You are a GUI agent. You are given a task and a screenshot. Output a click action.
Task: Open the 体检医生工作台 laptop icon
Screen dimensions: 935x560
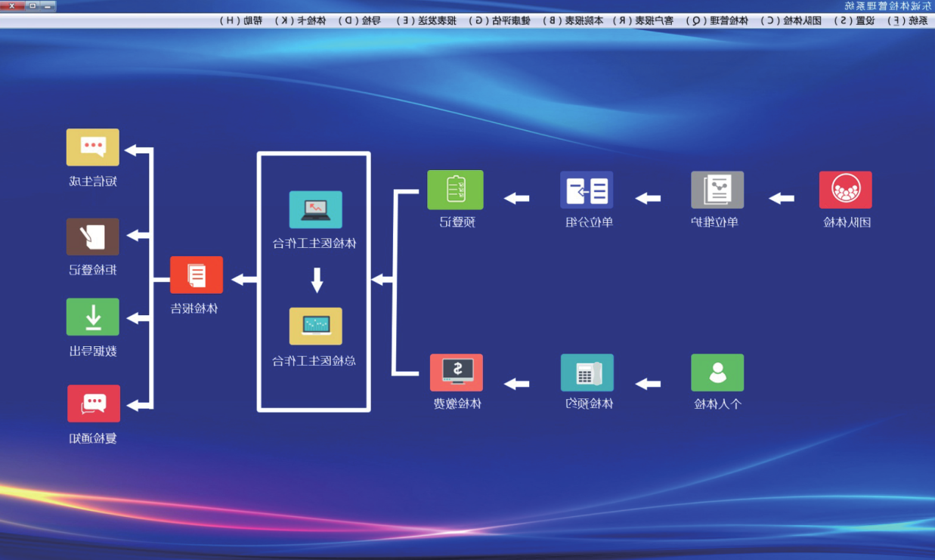tap(315, 209)
